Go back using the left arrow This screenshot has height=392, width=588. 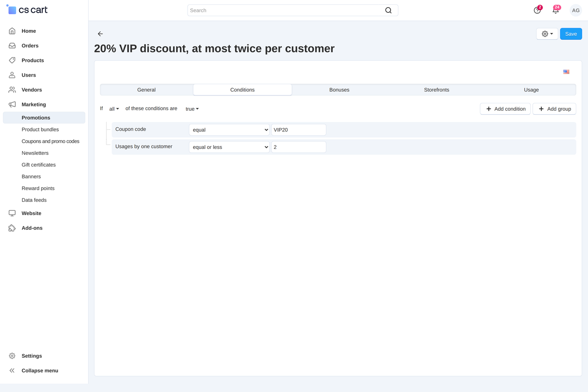[x=100, y=34]
